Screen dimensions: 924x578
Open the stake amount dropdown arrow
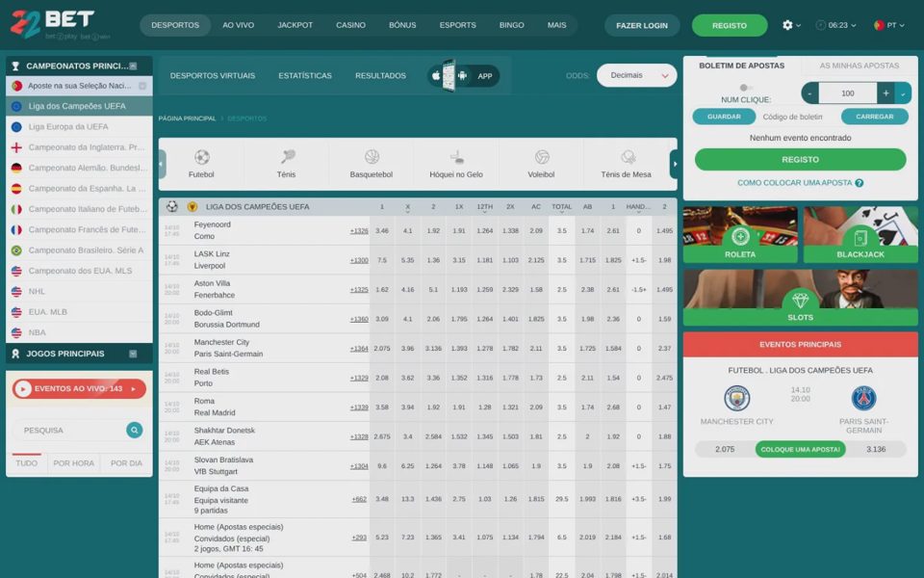[903, 93]
